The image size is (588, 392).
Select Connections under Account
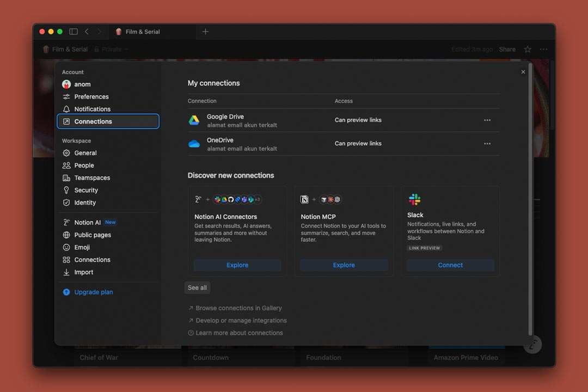click(x=108, y=121)
